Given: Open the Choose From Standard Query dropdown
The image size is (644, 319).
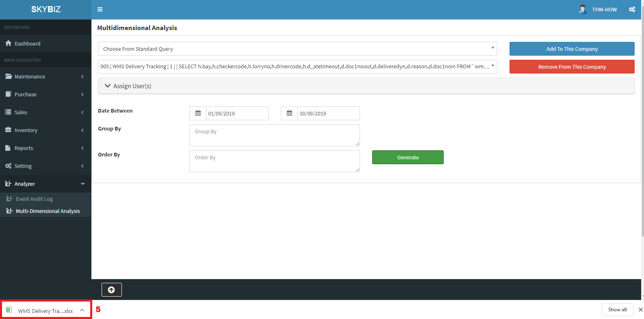Looking at the screenshot, I should tap(297, 49).
